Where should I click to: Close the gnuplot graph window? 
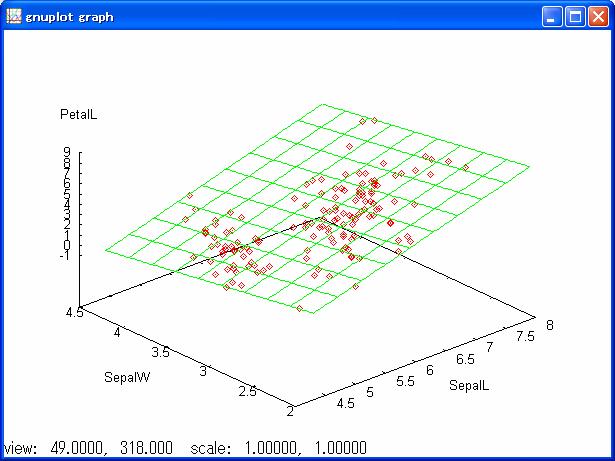(x=598, y=16)
